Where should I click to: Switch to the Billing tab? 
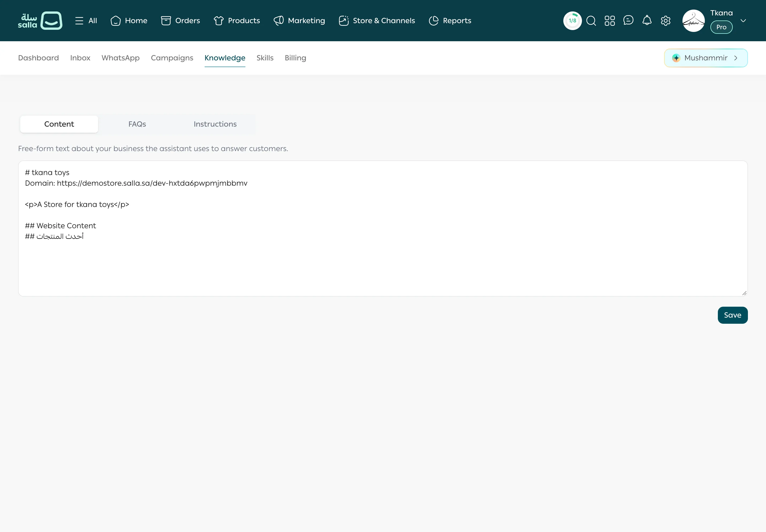click(x=295, y=58)
